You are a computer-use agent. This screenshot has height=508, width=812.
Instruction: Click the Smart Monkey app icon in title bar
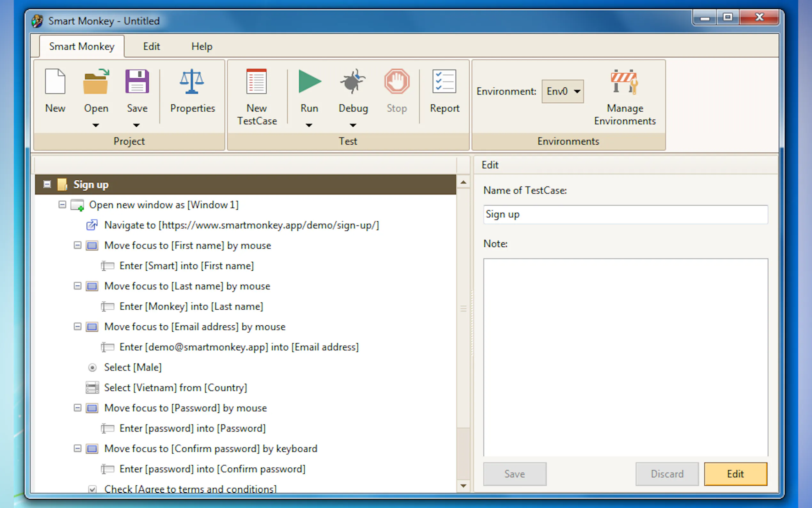tap(37, 21)
